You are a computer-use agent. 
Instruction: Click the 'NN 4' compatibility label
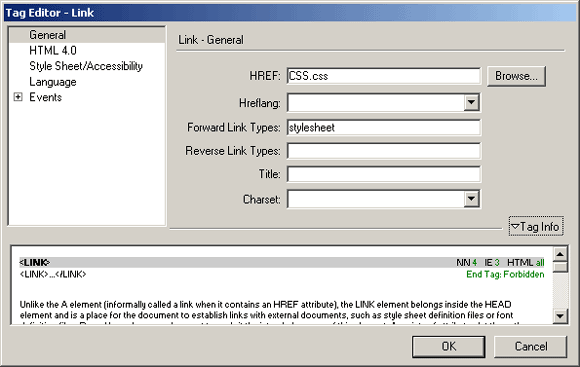466,262
